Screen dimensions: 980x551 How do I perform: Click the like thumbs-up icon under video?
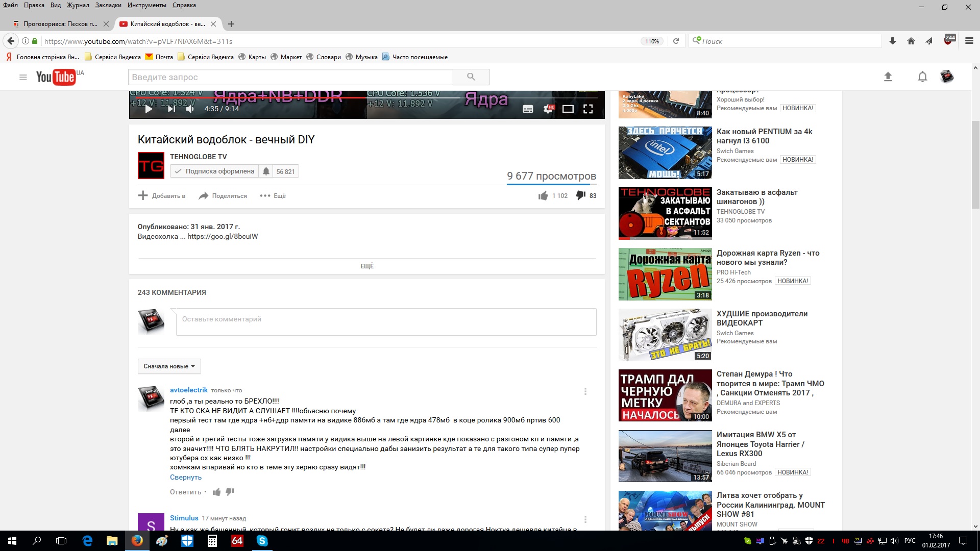tap(543, 196)
